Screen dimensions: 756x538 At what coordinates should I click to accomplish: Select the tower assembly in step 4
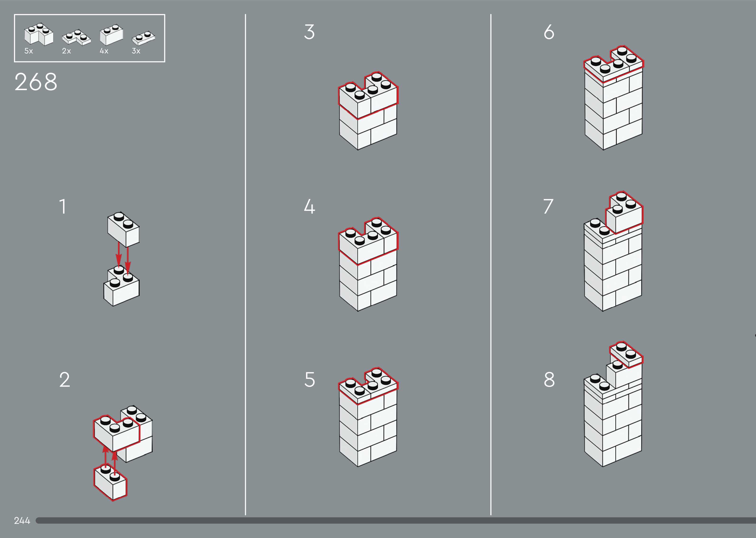(368, 264)
